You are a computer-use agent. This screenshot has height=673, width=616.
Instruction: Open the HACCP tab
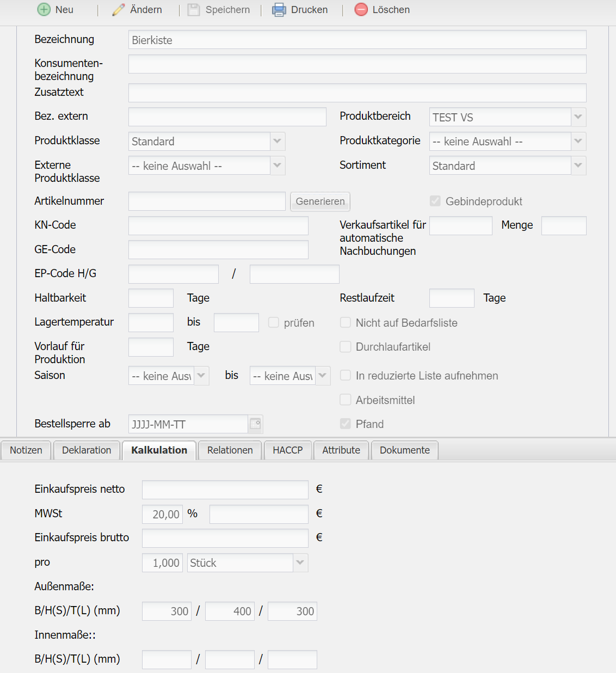tap(287, 450)
